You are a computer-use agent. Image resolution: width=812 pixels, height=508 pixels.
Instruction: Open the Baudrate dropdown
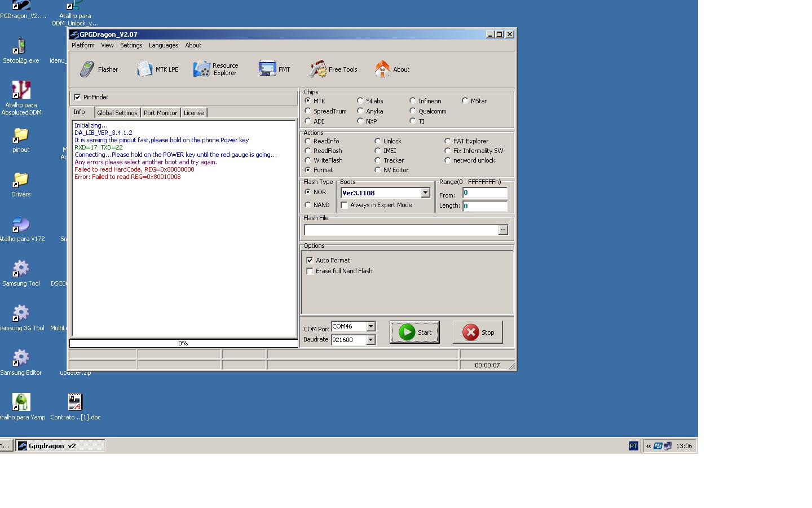(370, 340)
